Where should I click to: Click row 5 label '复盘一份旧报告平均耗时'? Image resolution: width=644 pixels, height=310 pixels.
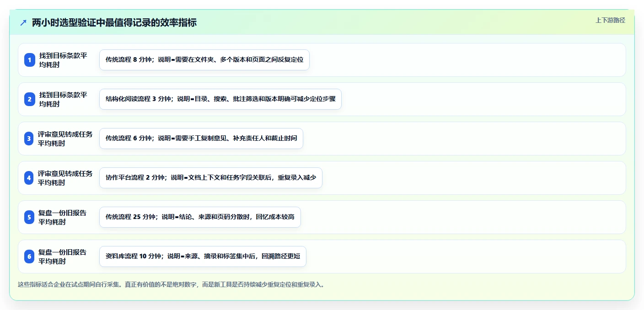coord(62,217)
